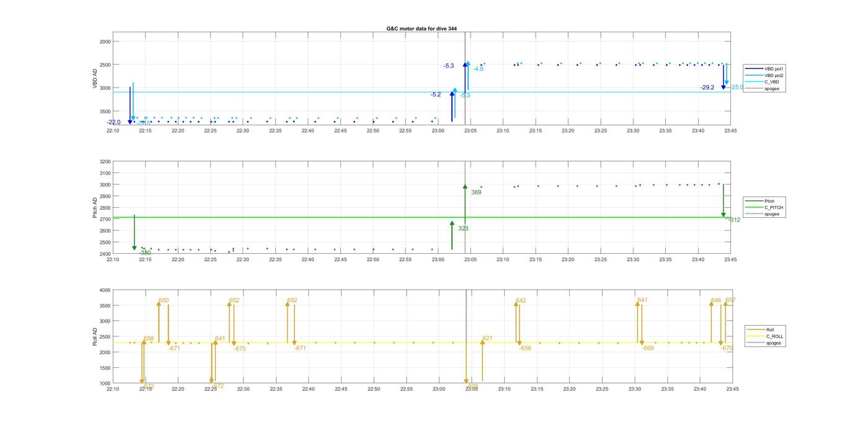Screen dimensions: 868x430
Task: Select the 'C_PITCH' legend entry
Action: [x=764, y=207]
